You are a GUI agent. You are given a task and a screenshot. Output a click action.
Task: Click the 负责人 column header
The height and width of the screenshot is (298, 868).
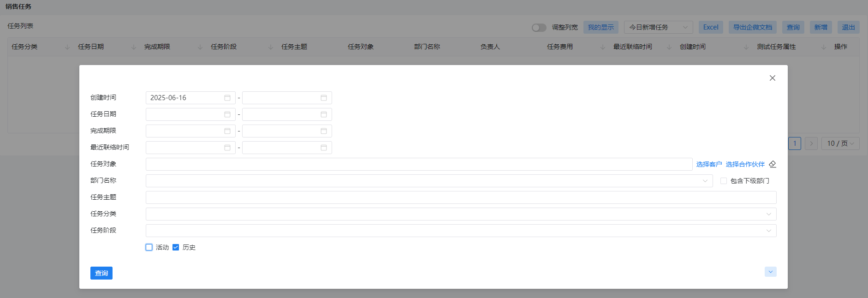click(490, 47)
